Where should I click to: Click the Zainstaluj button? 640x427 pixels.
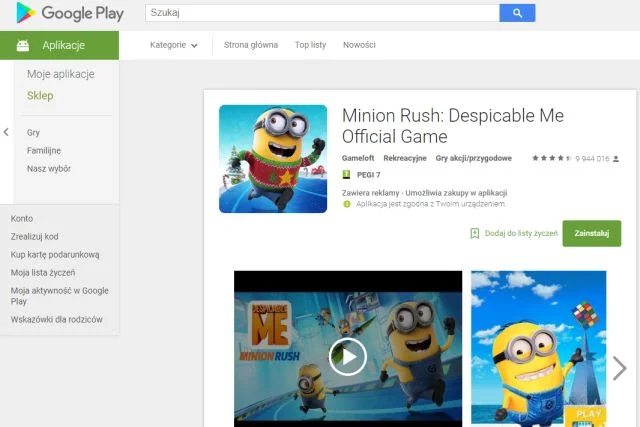(x=592, y=234)
